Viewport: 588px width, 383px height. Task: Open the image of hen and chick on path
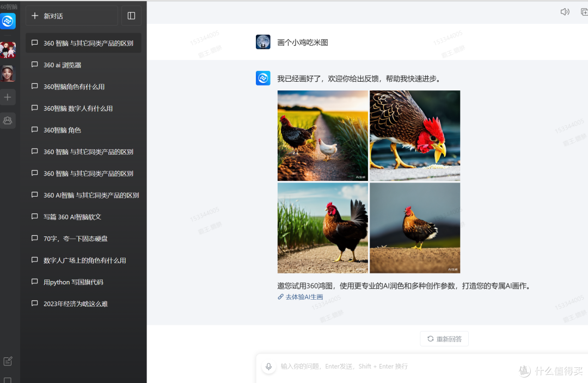[x=322, y=136]
